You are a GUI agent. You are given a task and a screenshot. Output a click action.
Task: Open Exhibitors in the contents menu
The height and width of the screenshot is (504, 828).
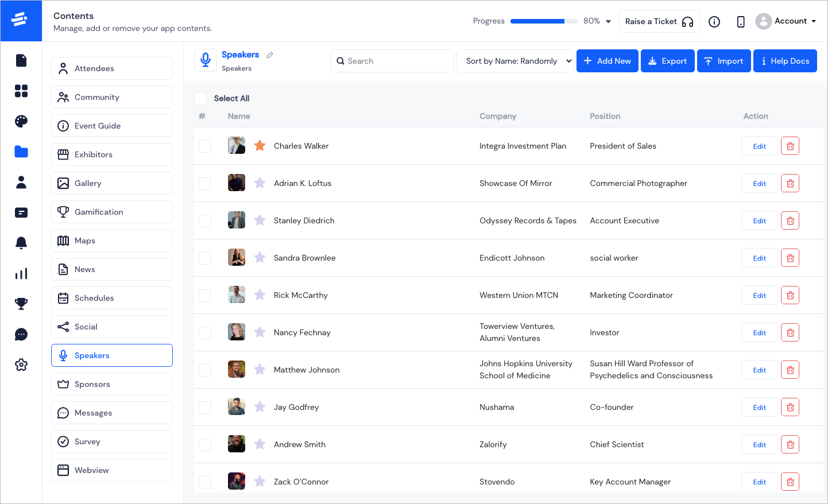click(112, 154)
